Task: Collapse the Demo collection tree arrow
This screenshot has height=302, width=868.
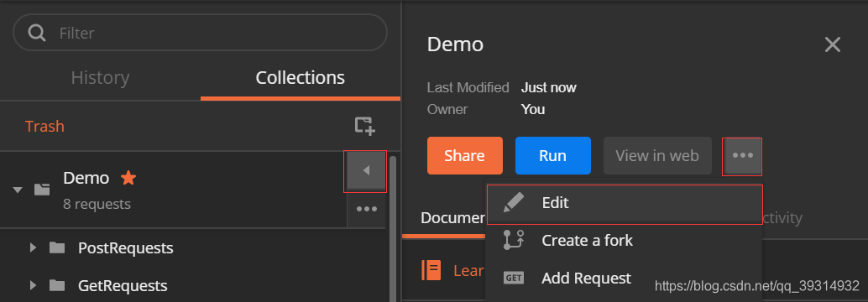Action: (18, 190)
